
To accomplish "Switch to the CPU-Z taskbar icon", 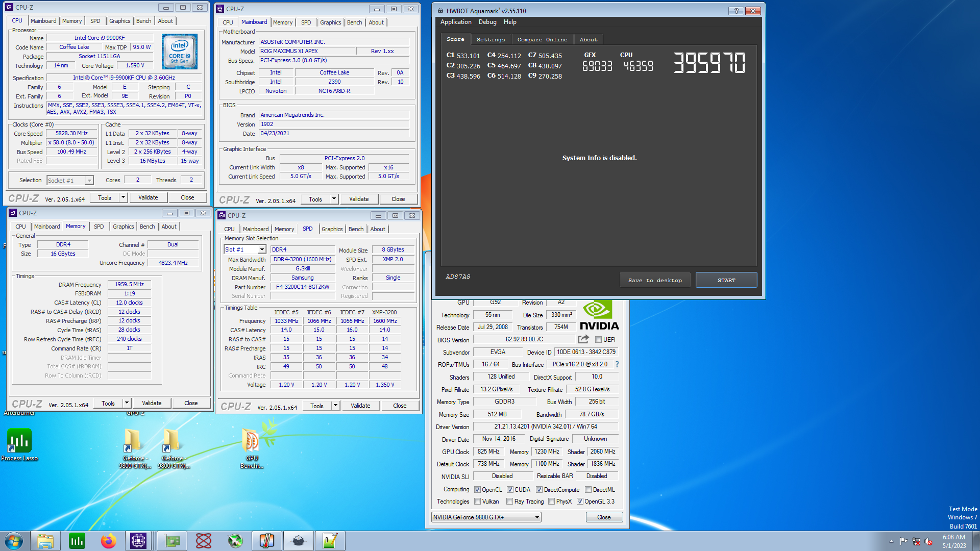I will [x=138, y=541].
